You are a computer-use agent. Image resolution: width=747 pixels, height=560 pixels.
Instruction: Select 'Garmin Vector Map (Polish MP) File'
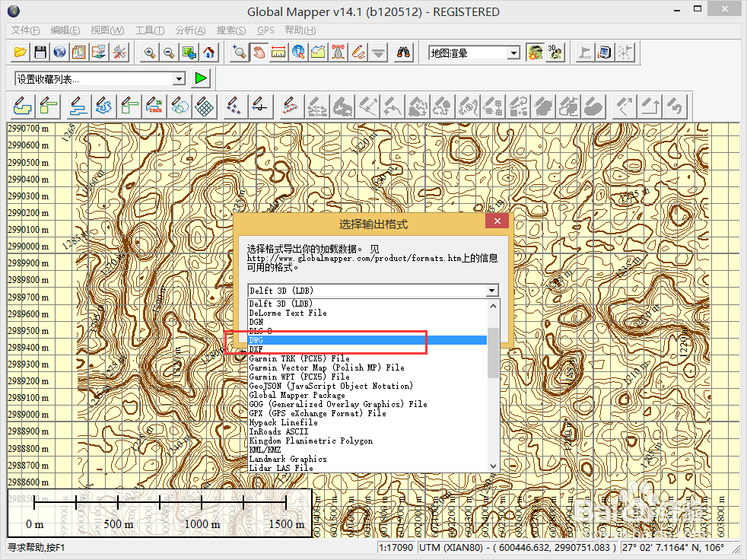(367, 367)
